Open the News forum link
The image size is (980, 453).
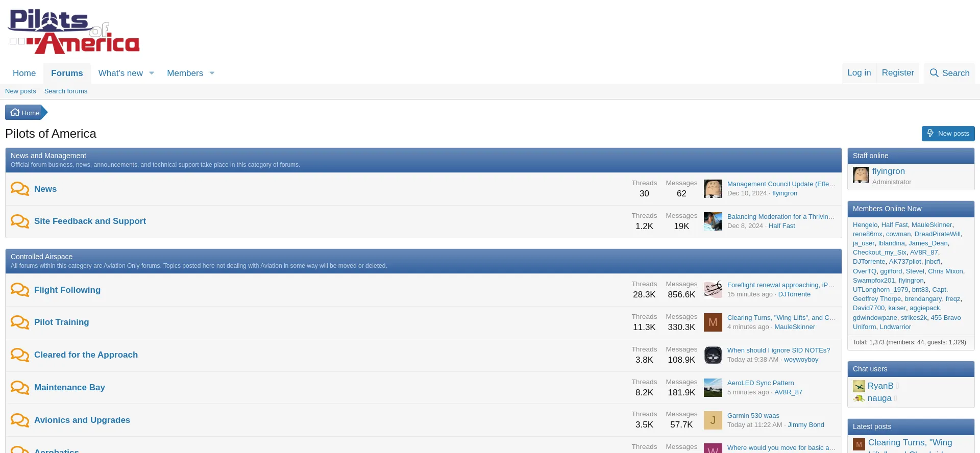pyautogui.click(x=45, y=189)
